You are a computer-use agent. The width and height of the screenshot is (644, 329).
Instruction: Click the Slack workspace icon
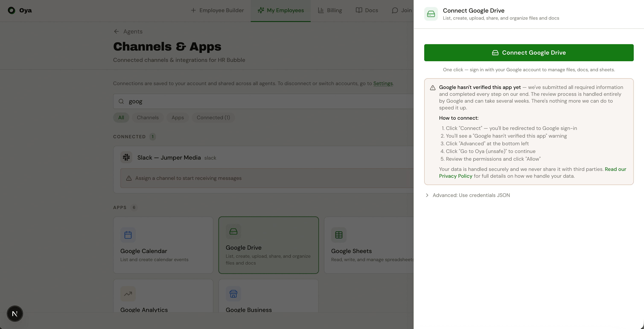[x=126, y=157]
